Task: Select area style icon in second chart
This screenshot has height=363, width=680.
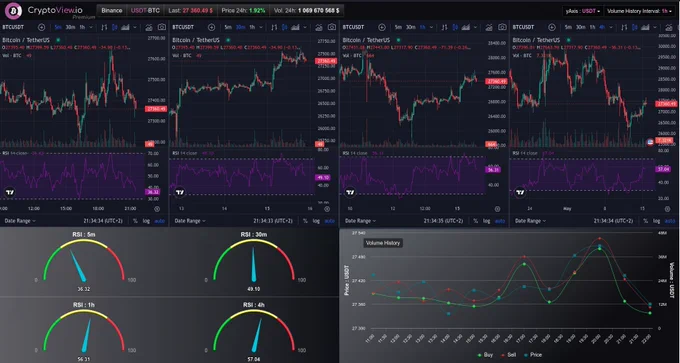Action: 296,27
